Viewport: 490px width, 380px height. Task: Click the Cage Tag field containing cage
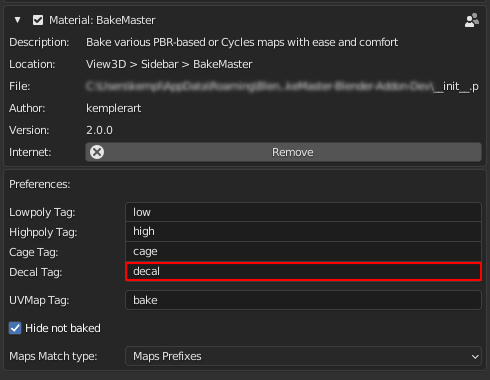point(303,252)
